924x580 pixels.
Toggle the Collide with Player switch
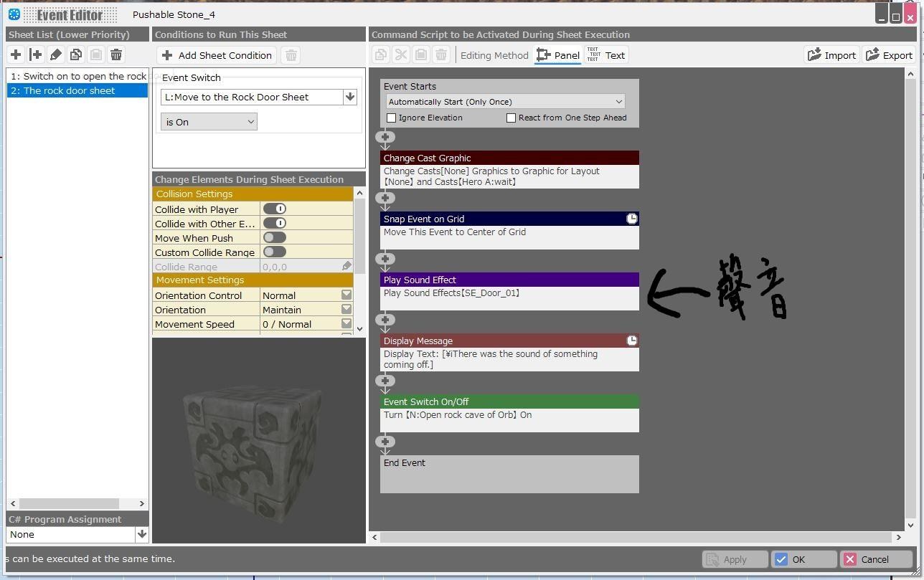click(x=275, y=209)
